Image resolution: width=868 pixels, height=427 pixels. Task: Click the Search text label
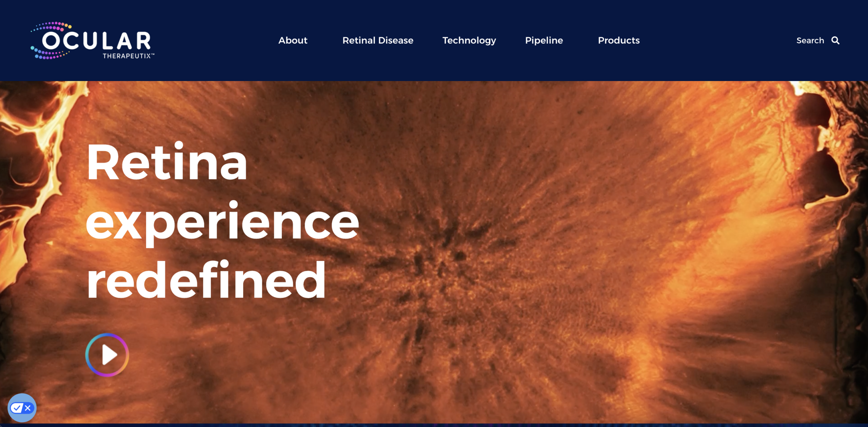click(810, 40)
